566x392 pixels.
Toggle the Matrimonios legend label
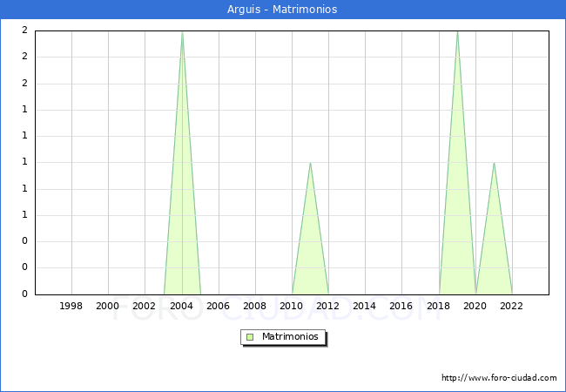pyautogui.click(x=291, y=336)
